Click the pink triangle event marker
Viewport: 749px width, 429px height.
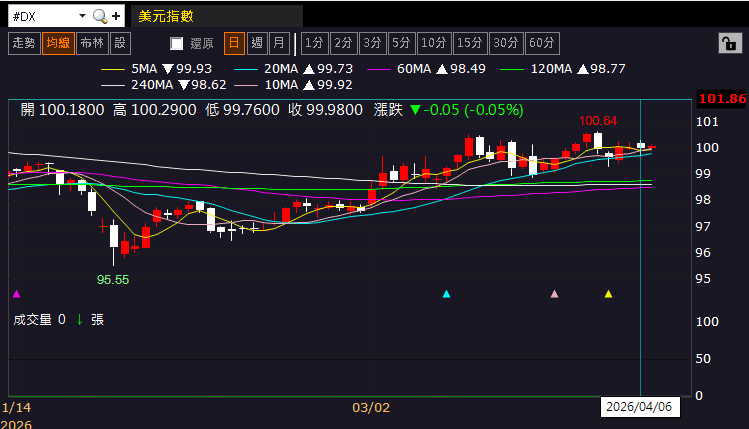555,294
